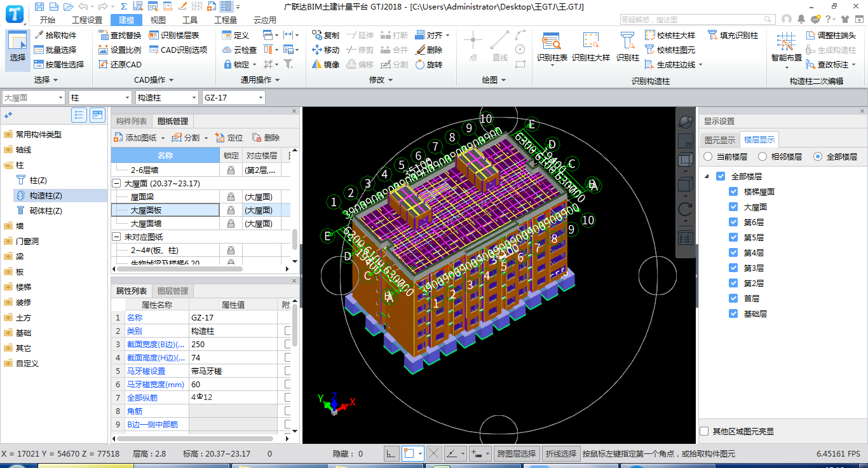
Task: Click the 跨图层选择 button
Action: pos(516,453)
